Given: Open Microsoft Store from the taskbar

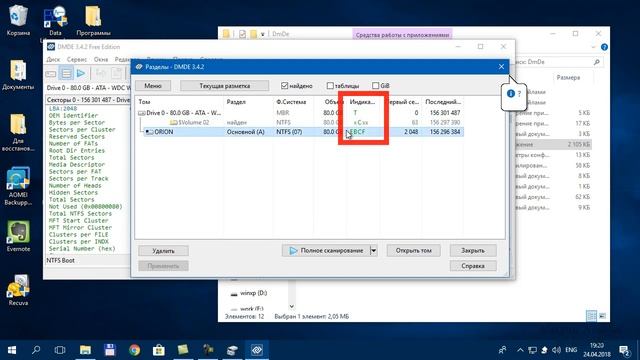Looking at the screenshot, I should (159, 350).
